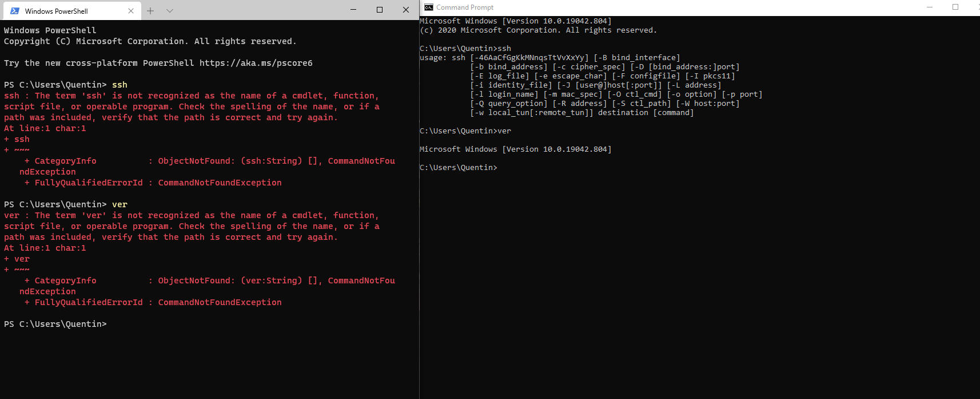Click '[-W host:port]' option text
980x399 pixels.
click(708, 104)
